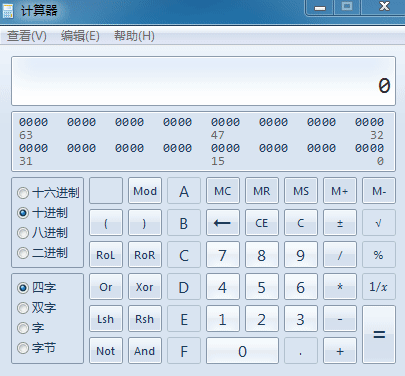Click the minus operator button
The width and height of the screenshot is (405, 376).
coord(340,319)
